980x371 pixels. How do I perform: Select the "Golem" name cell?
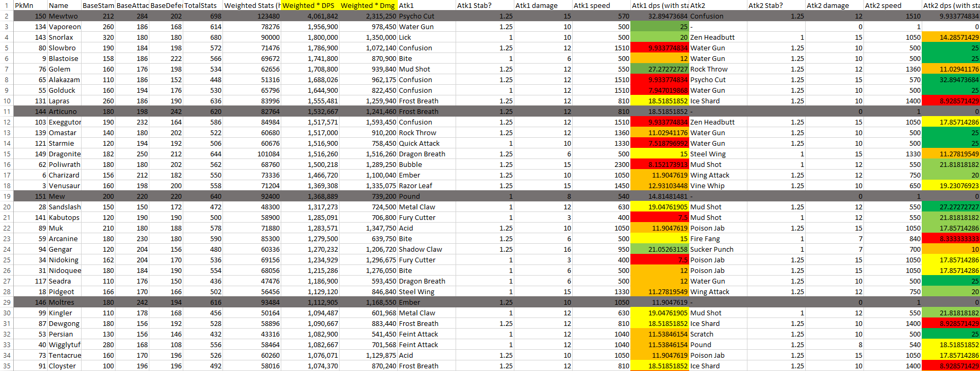coord(64,69)
